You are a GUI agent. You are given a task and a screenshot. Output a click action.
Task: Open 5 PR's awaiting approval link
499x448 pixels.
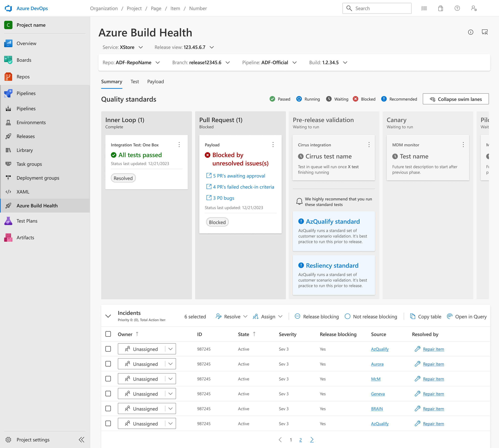[236, 176]
